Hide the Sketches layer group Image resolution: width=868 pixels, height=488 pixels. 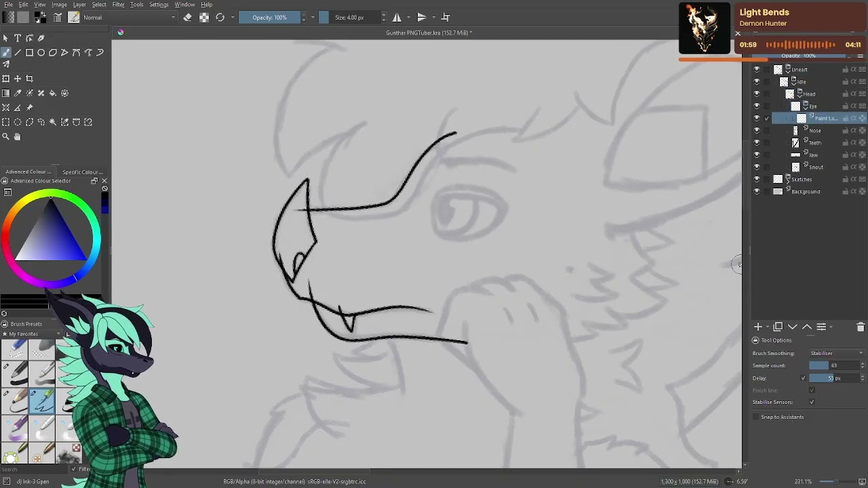pos(757,180)
